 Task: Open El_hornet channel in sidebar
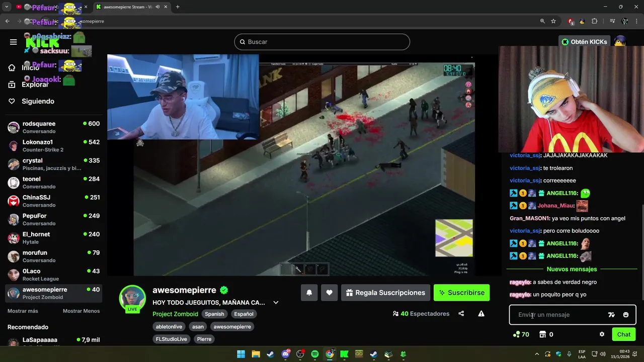(x=53, y=238)
